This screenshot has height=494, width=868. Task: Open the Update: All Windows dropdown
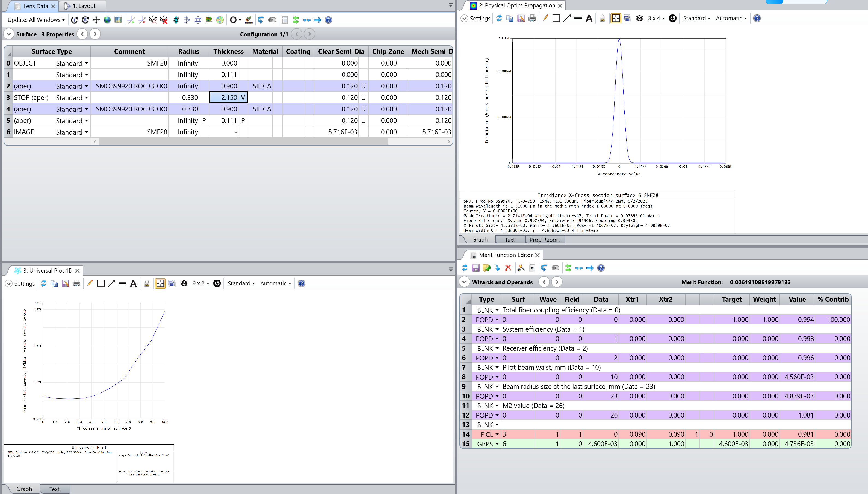36,20
